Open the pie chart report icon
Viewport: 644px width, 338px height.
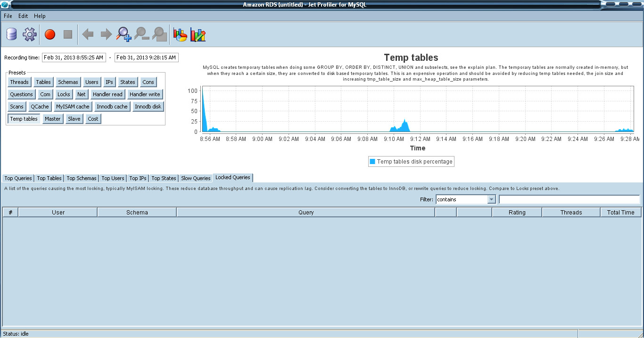[x=180, y=34]
